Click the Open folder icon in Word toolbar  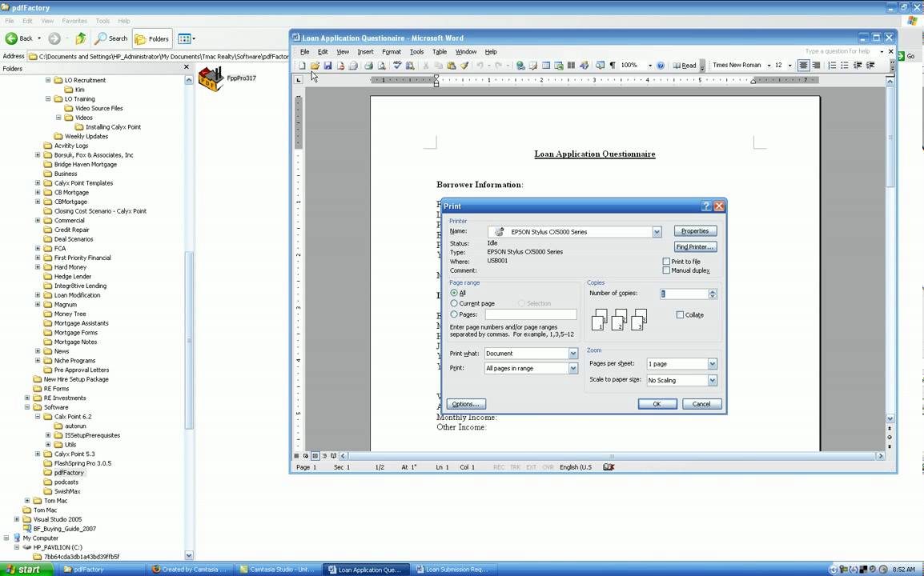[x=315, y=66]
